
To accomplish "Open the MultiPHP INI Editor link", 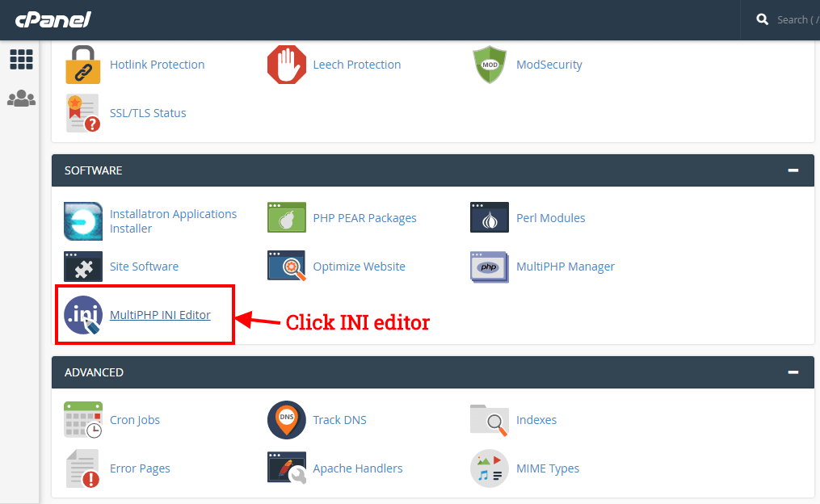I will click(160, 315).
